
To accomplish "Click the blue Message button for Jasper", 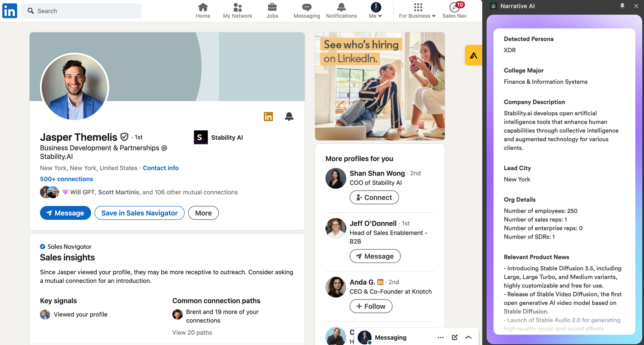I will click(x=65, y=213).
